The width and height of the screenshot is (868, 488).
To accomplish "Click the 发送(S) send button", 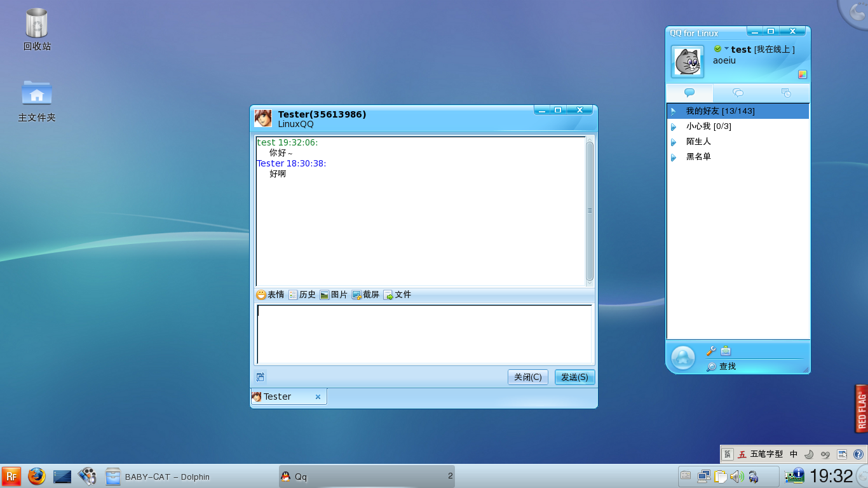I will [x=574, y=377].
